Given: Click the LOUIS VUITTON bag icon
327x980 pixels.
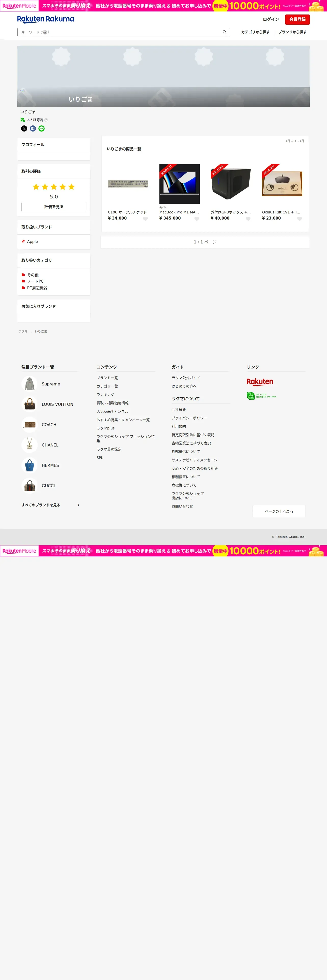Looking at the screenshot, I should tap(30, 405).
